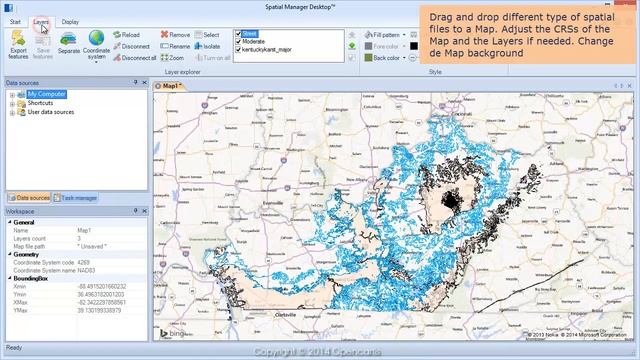
Task: Click the My Computer icon in Data sources
Action: (21, 95)
